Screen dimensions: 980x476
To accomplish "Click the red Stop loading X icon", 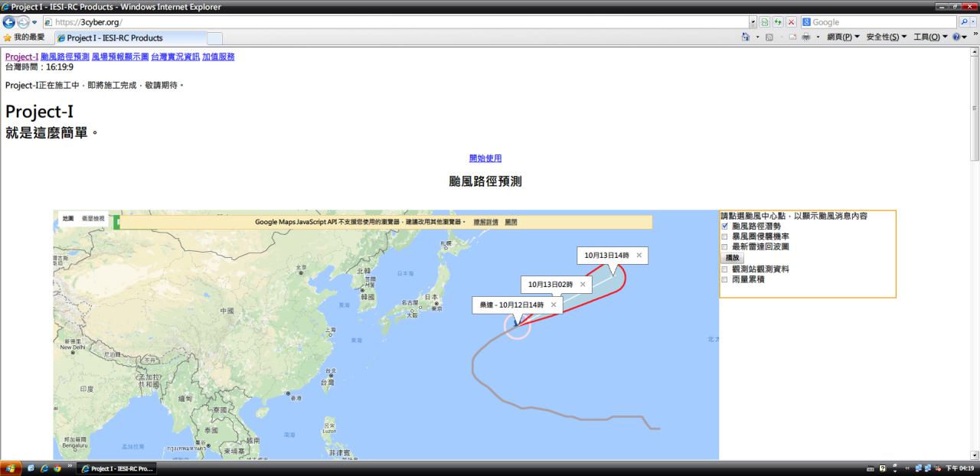I will (x=791, y=22).
